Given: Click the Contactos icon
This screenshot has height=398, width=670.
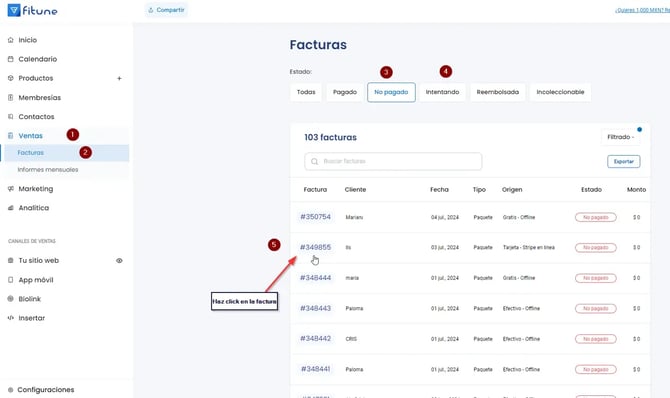Looking at the screenshot, I should 11,116.
